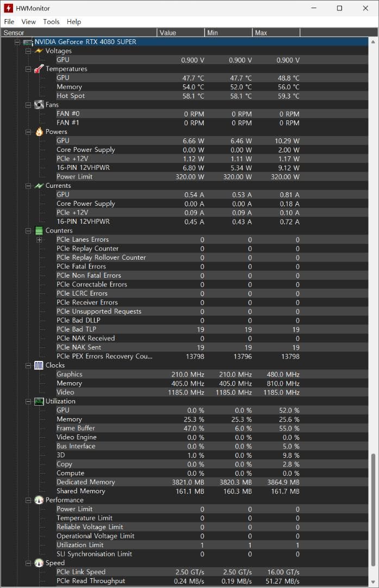Click the Powers flame icon
This screenshot has height=588, width=379.
pyautogui.click(x=39, y=132)
